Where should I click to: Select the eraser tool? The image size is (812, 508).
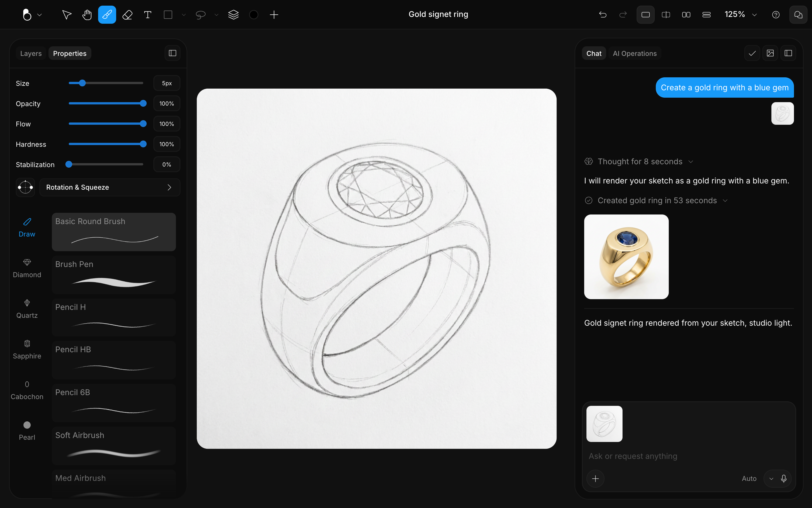(x=127, y=14)
